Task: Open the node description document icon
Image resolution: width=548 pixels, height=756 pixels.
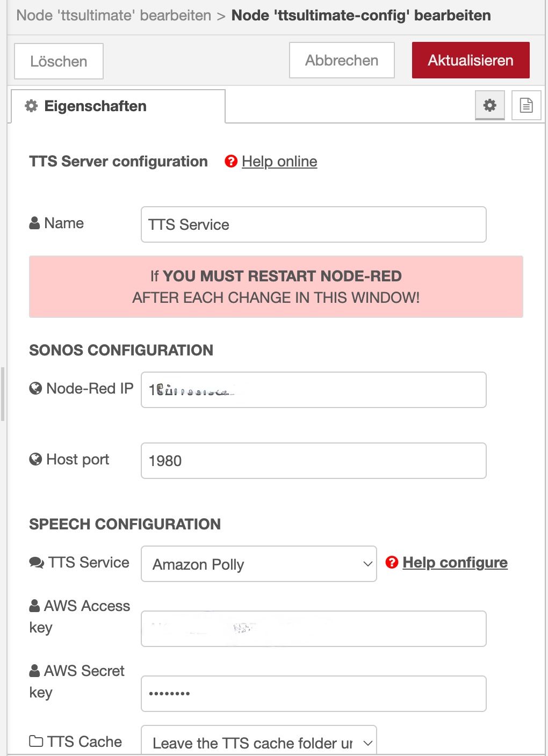Action: click(x=526, y=105)
